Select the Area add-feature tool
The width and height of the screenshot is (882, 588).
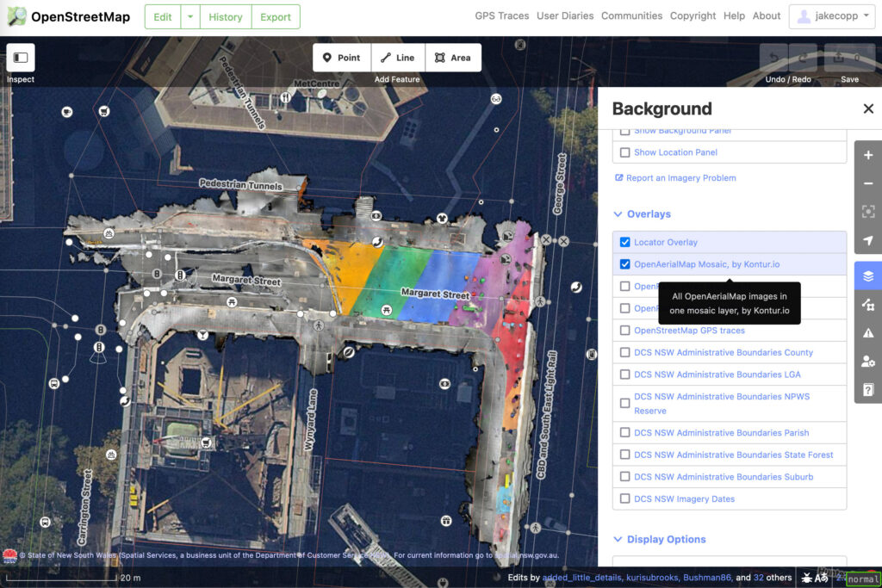[453, 58]
